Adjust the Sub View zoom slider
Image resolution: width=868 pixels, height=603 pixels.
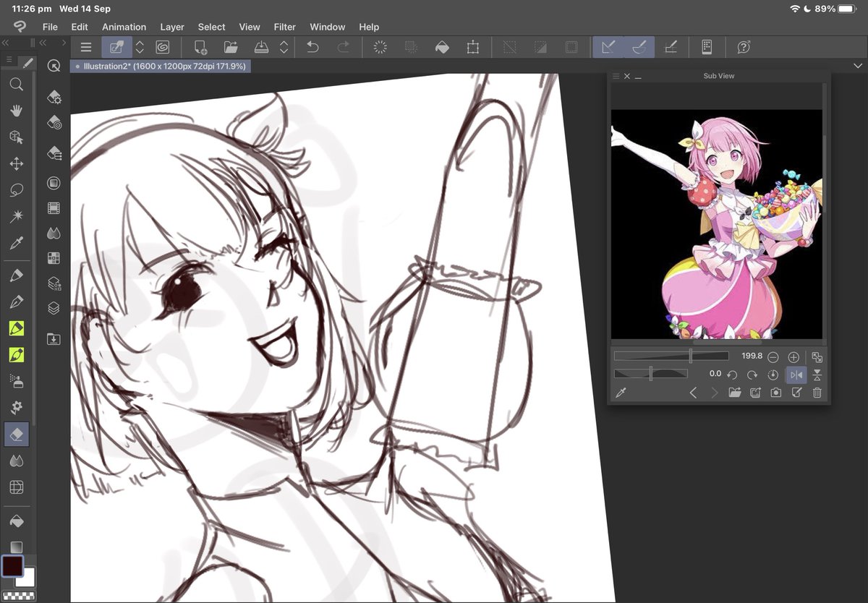[x=671, y=356]
